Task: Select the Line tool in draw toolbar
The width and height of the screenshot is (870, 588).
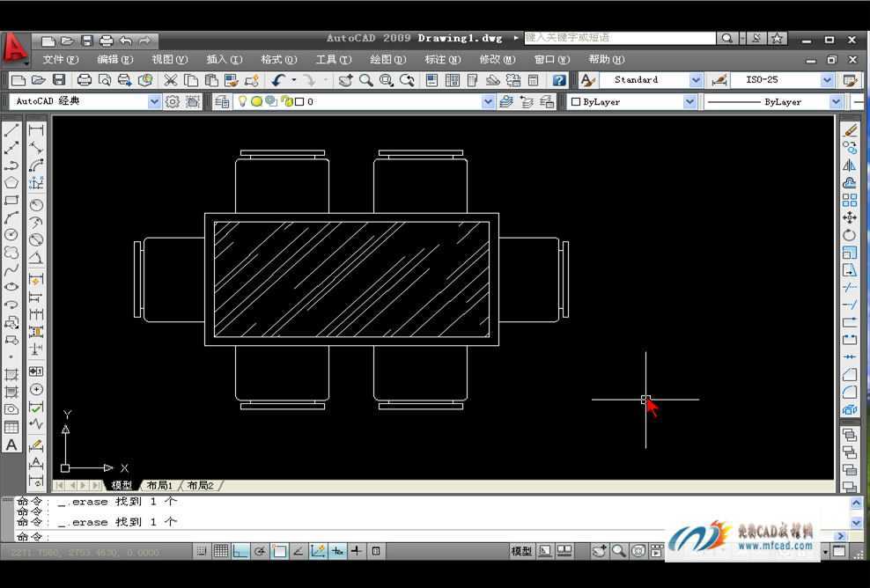Action: click(11, 130)
